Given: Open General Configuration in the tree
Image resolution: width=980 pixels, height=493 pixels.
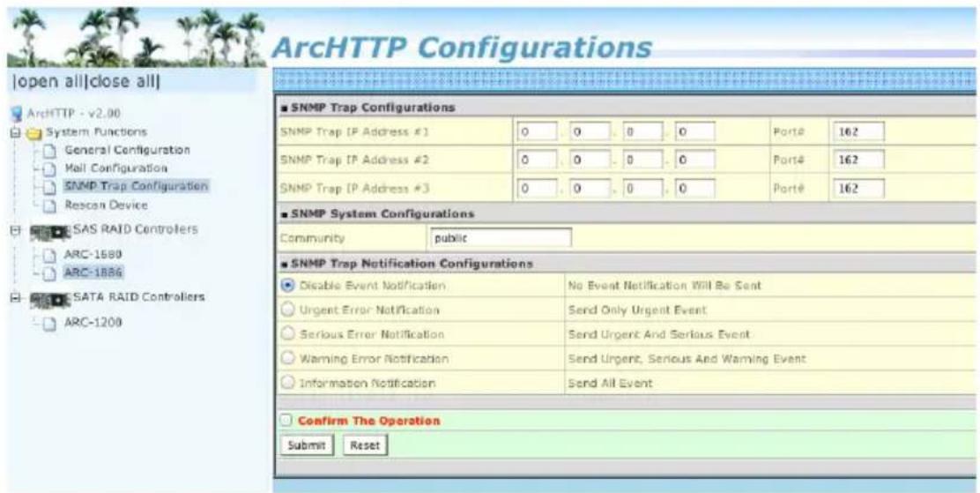Looking at the screenshot, I should [128, 150].
